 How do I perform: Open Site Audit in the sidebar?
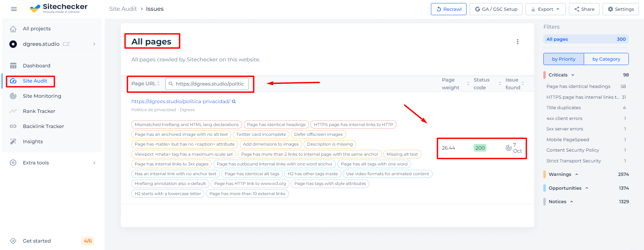[35, 81]
